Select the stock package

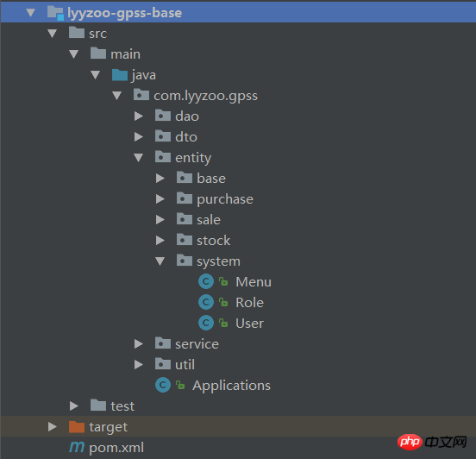[213, 241]
